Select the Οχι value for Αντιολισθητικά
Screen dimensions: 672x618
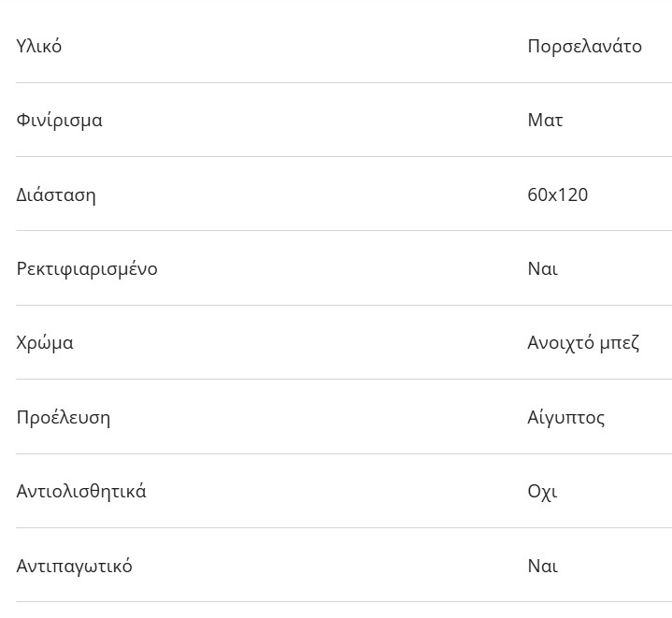(542, 491)
